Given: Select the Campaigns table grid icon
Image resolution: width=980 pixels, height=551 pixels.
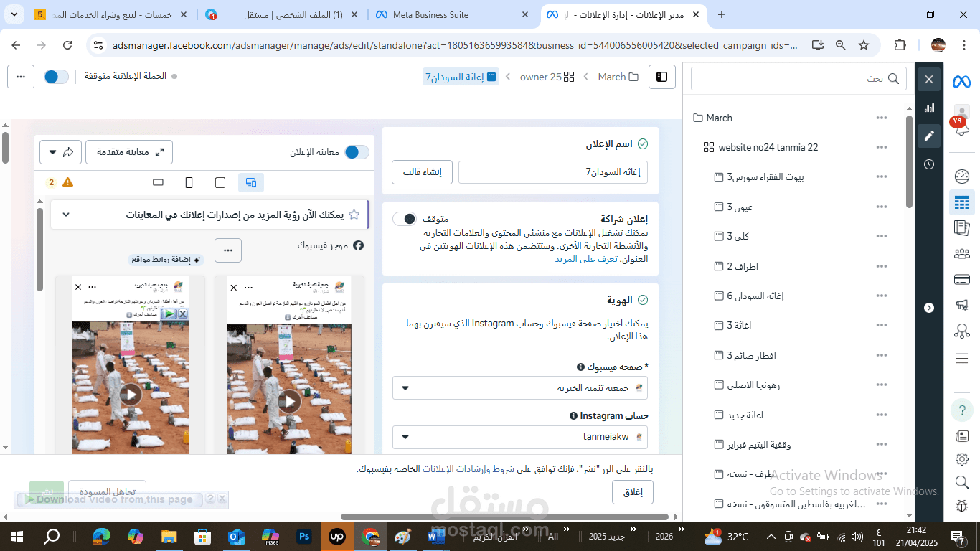Looking at the screenshot, I should tap(962, 203).
